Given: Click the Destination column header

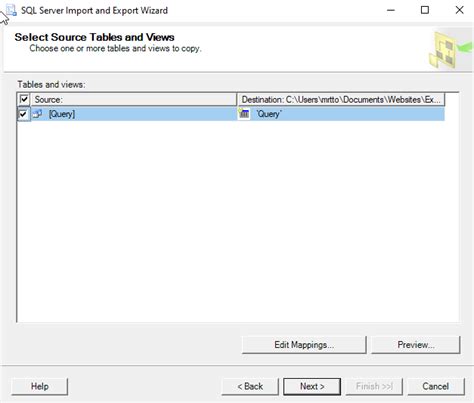Looking at the screenshot, I should click(x=341, y=99).
